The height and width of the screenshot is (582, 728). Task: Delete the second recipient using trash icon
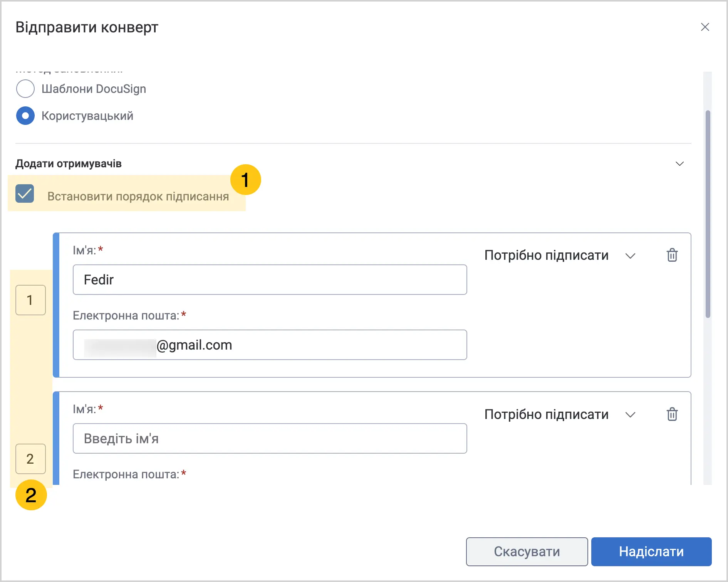(x=672, y=414)
